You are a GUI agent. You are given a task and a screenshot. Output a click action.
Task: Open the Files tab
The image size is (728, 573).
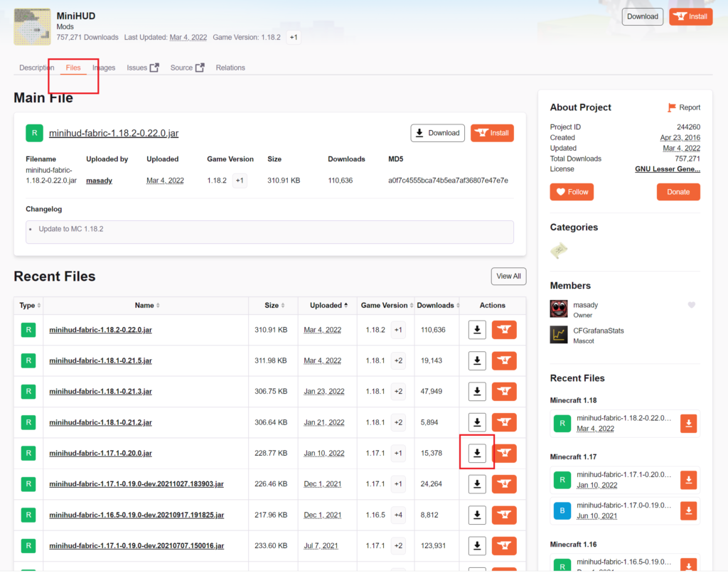[x=73, y=68]
